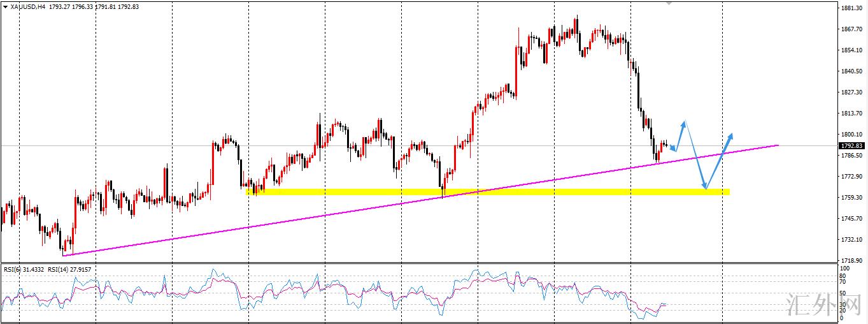Click the 1881.30 price axis label
This screenshot has width=868, height=324.
[x=851, y=8]
